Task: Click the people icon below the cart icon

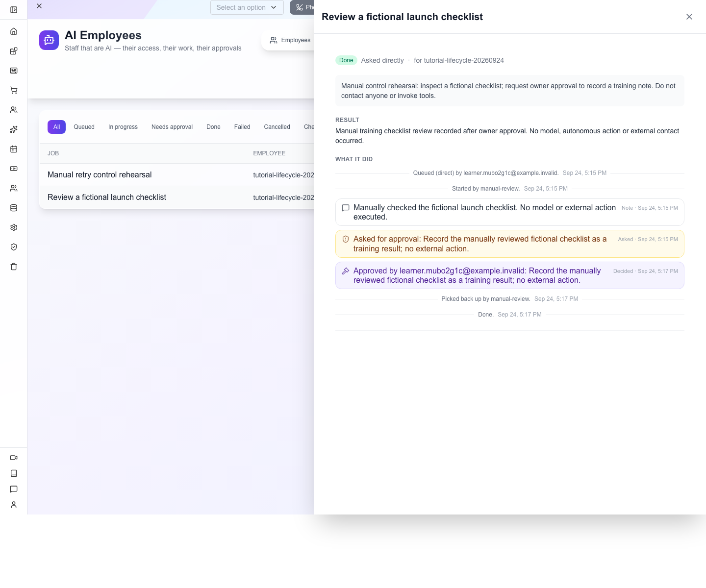Action: pos(14,110)
